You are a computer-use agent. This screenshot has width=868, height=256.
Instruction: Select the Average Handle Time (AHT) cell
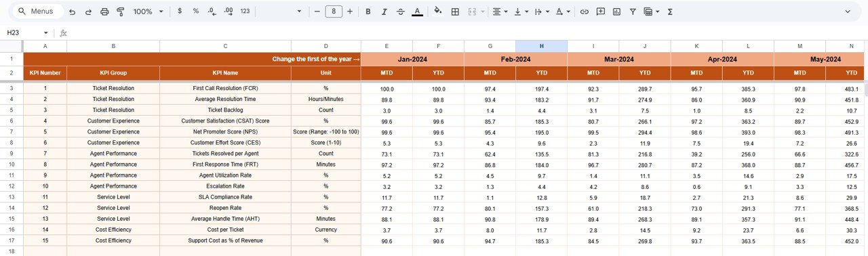pos(225,219)
